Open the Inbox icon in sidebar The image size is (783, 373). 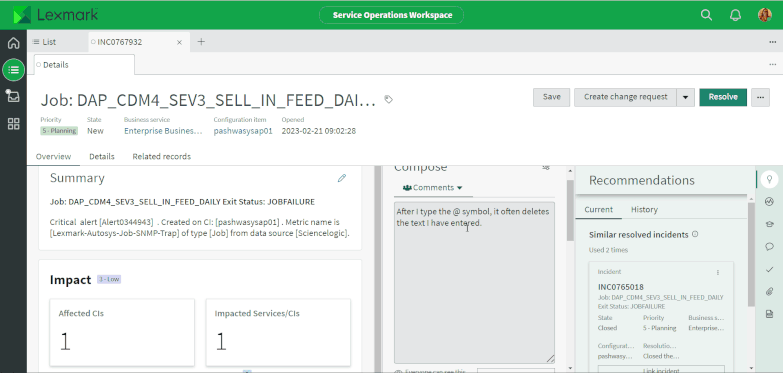click(x=13, y=96)
